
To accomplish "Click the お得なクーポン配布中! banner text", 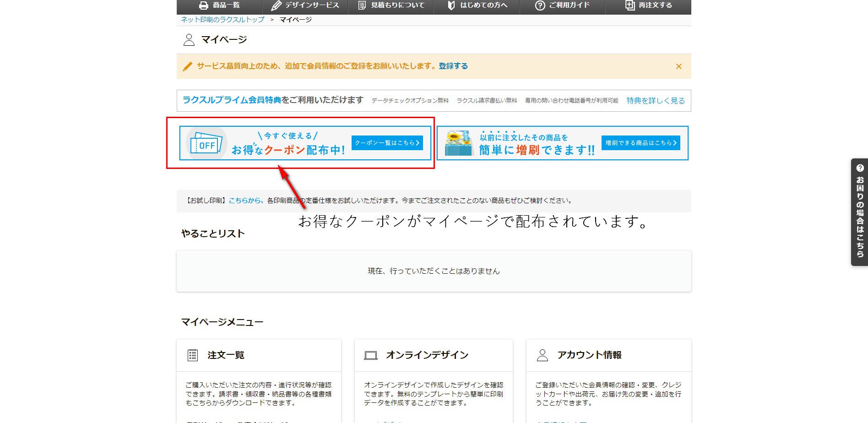I will [288, 150].
